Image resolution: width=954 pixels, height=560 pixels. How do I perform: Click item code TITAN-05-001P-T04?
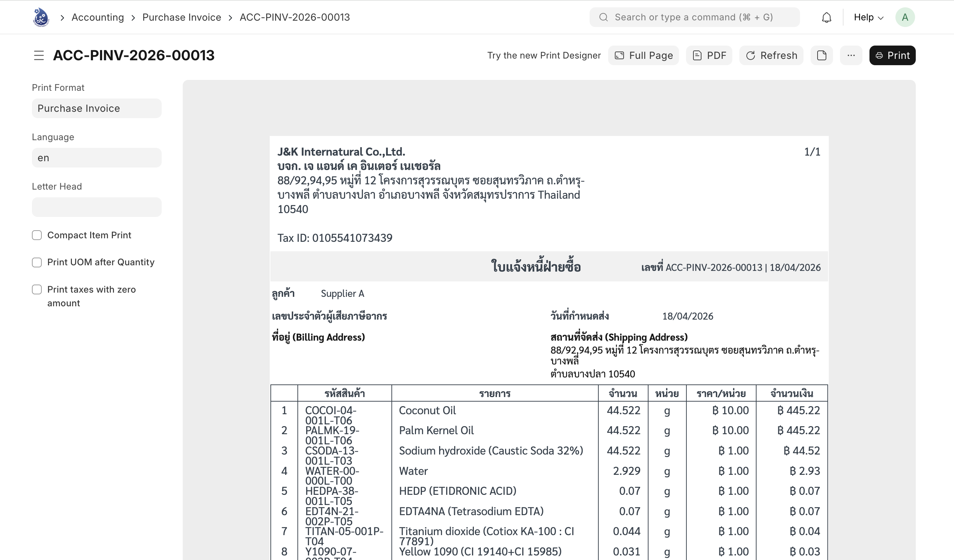pyautogui.click(x=344, y=536)
